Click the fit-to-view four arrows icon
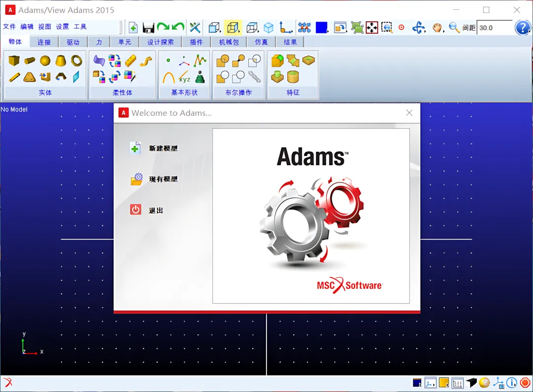533x392 pixels. [x=372, y=28]
